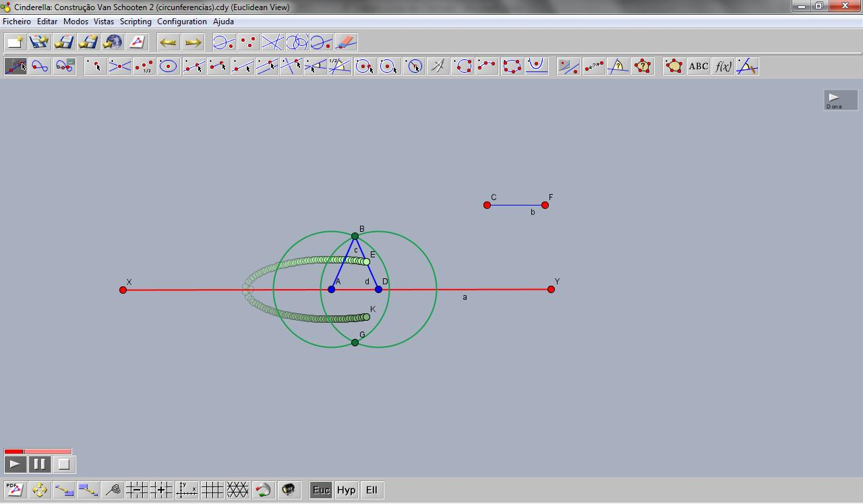This screenshot has height=504, width=863.
Task: Click green point B atop the circles
Action: click(355, 236)
